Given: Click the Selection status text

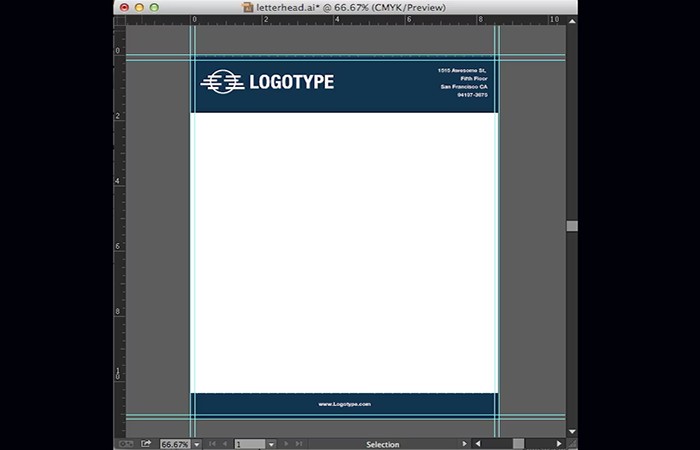Looking at the screenshot, I should click(x=383, y=444).
